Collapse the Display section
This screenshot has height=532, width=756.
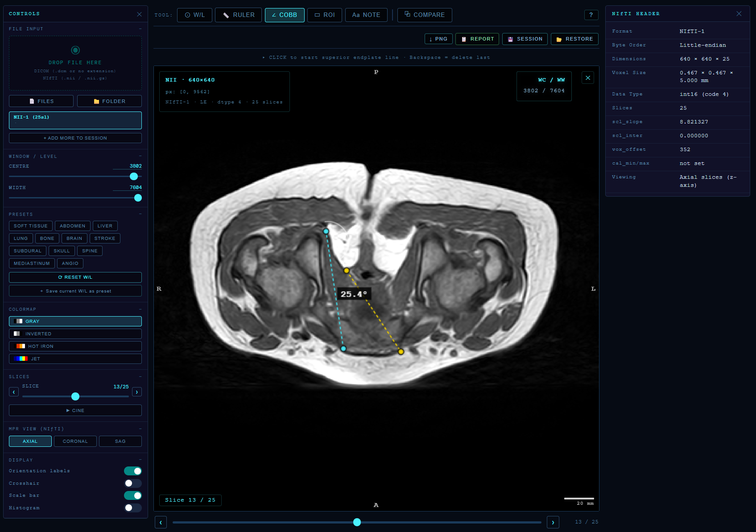140,460
